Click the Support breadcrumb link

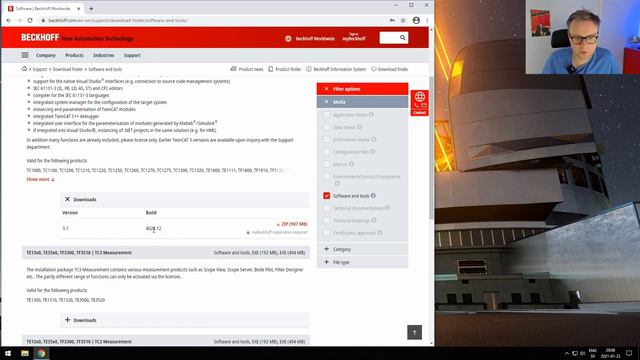click(x=40, y=69)
